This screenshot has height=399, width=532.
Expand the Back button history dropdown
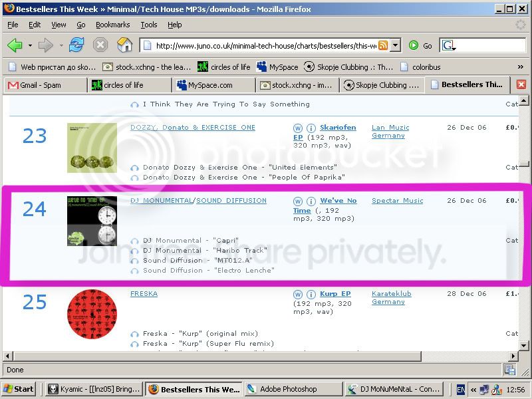click(30, 45)
